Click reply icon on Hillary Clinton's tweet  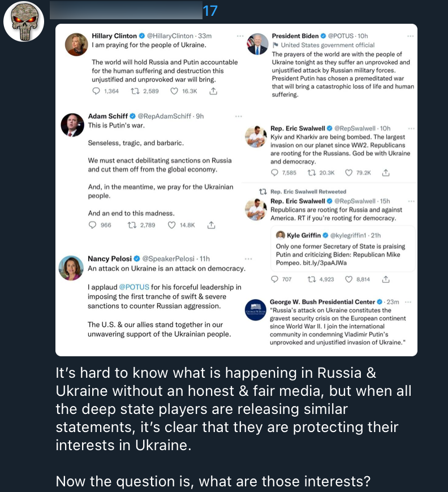point(96,91)
